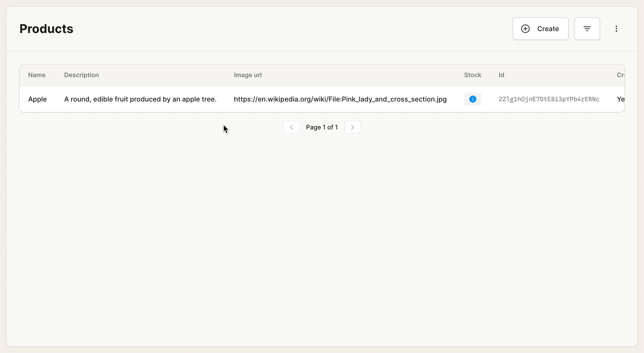Navigate to next page using right arrow

(x=353, y=127)
